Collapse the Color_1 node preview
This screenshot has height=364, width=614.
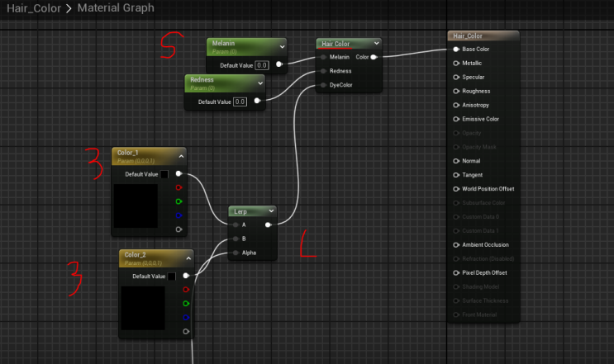coord(181,154)
